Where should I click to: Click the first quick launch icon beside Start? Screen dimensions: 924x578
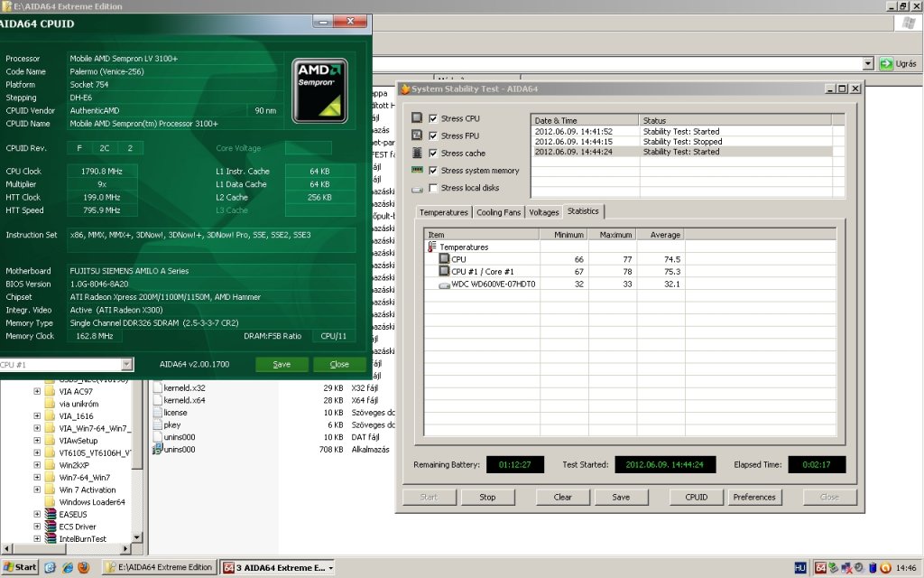[51, 567]
